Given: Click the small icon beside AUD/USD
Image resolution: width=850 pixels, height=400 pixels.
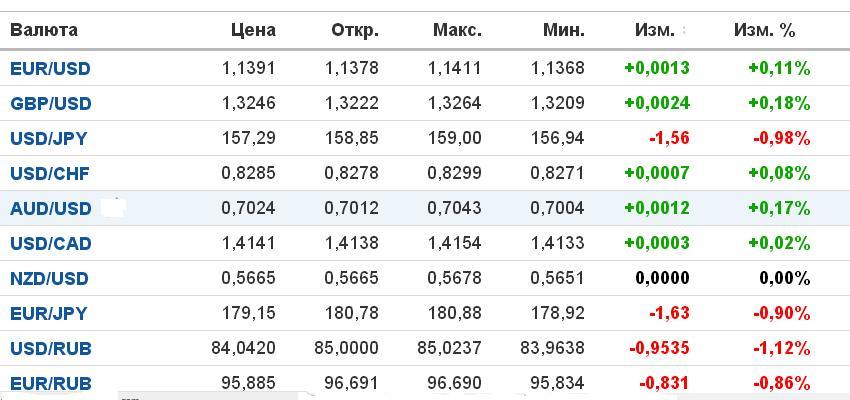Looking at the screenshot, I should click(114, 208).
